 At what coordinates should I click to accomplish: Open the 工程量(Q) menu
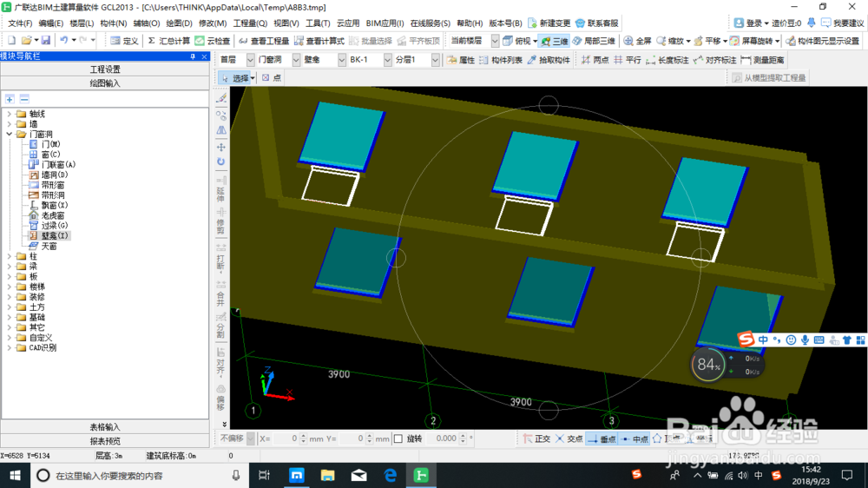pos(250,23)
